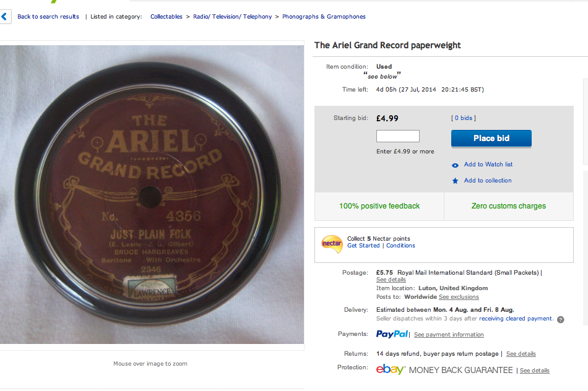Open See exclusions link for posting
Image resolution: width=588 pixels, height=391 pixels.
point(459,297)
